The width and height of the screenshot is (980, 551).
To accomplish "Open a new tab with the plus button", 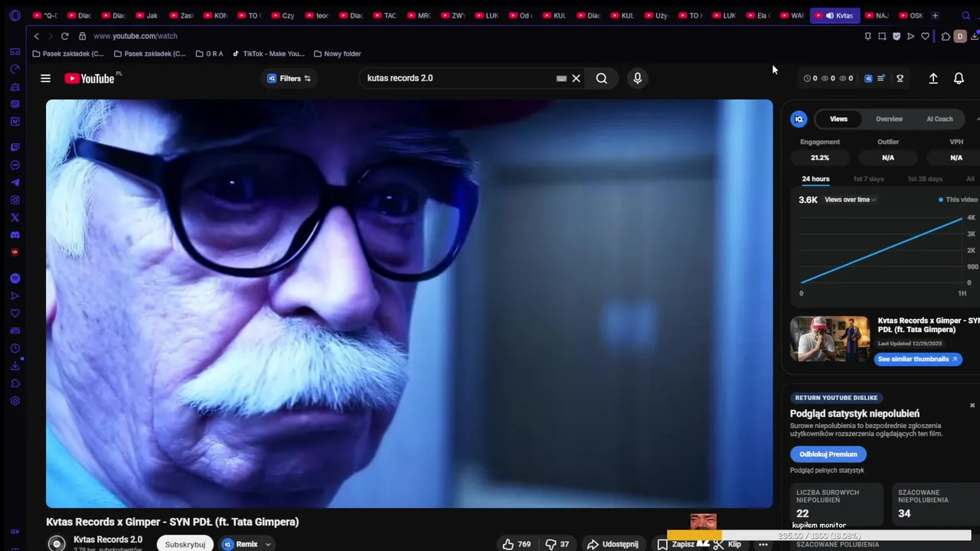I will (935, 15).
